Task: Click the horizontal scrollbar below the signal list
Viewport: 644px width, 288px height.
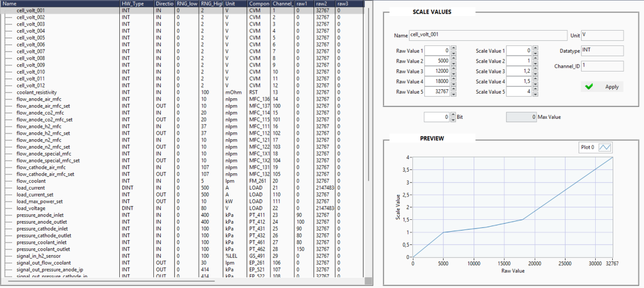Action: [108, 281]
